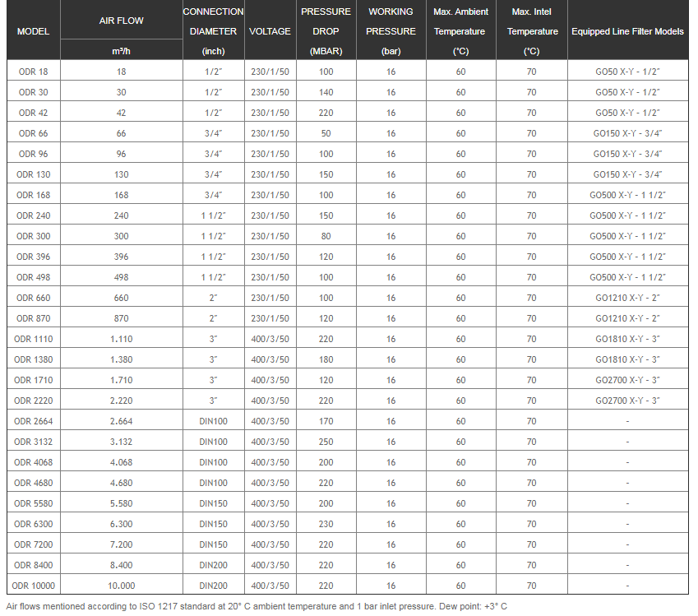Click the ODR 10000 model cell
The width and height of the screenshot is (698, 616).
pos(33,586)
